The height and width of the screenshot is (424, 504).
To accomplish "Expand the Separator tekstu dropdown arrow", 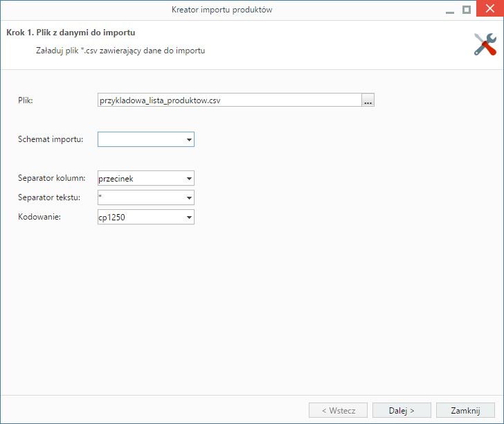I will coord(189,197).
